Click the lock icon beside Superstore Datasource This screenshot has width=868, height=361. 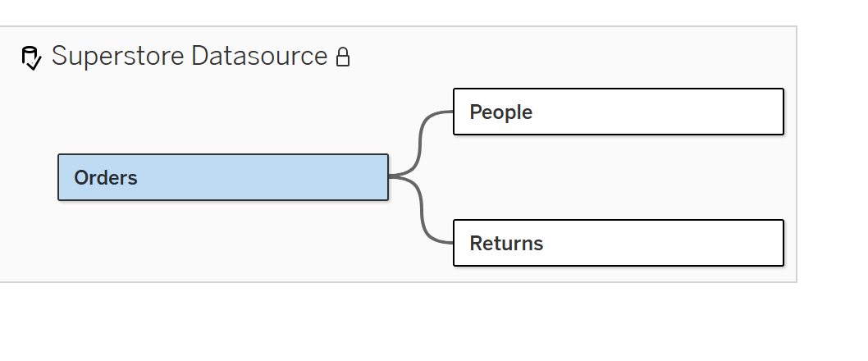pos(343,57)
